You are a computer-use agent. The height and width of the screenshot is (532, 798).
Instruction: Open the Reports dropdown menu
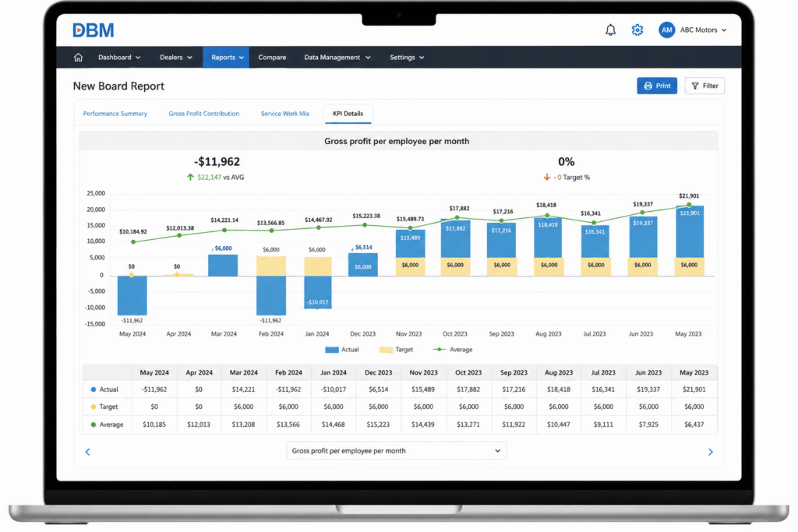point(226,58)
